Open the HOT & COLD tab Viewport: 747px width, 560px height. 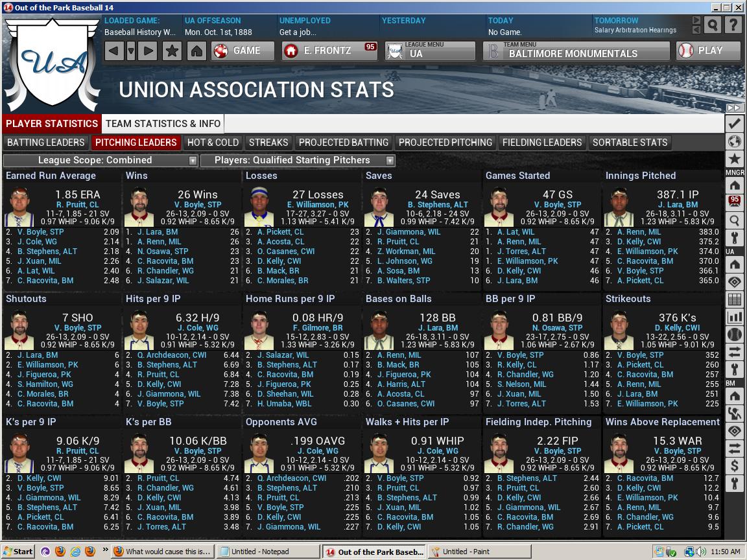[213, 143]
